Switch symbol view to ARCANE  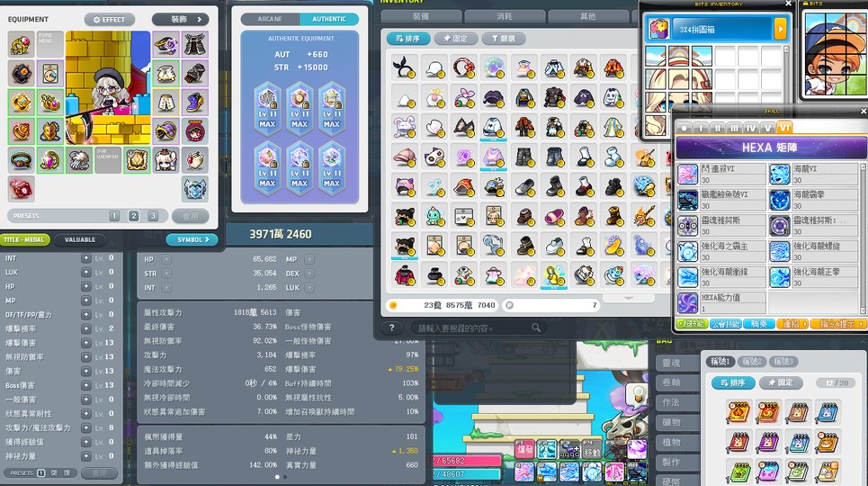[270, 19]
